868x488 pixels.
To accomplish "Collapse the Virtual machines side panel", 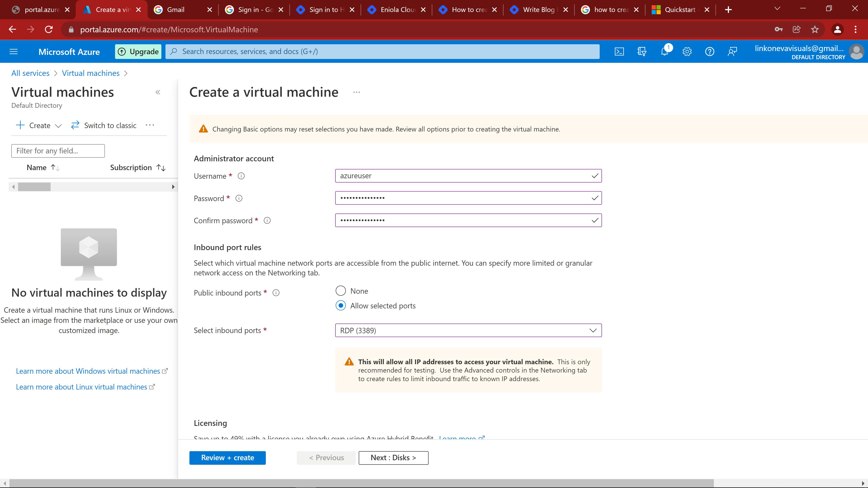I will (x=158, y=92).
